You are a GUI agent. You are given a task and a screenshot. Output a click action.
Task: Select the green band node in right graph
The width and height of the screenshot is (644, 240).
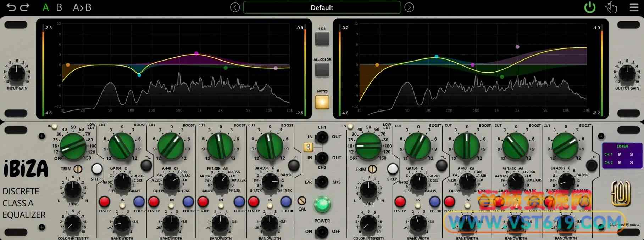pyautogui.click(x=502, y=77)
